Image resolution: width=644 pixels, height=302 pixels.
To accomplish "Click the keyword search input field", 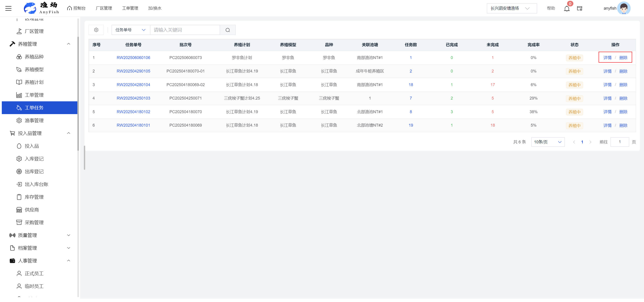I will click(185, 30).
